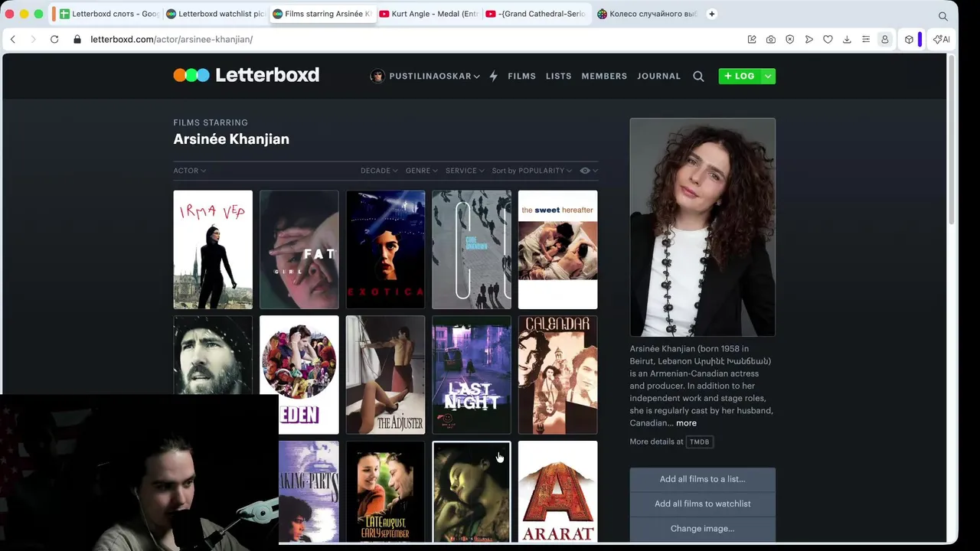Open the Fat Girl poster

(x=299, y=249)
